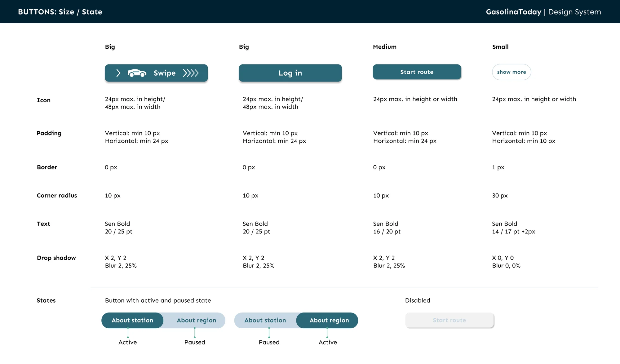Screen dimensions: 620x364
Task: Click BUTTONS: Size / State header title
Action: point(60,12)
